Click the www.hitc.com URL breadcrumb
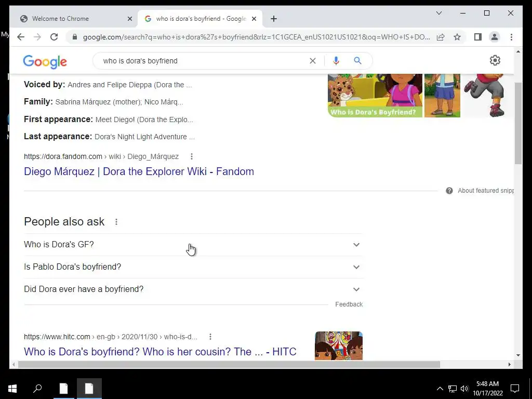This screenshot has height=399, width=532. (x=110, y=337)
